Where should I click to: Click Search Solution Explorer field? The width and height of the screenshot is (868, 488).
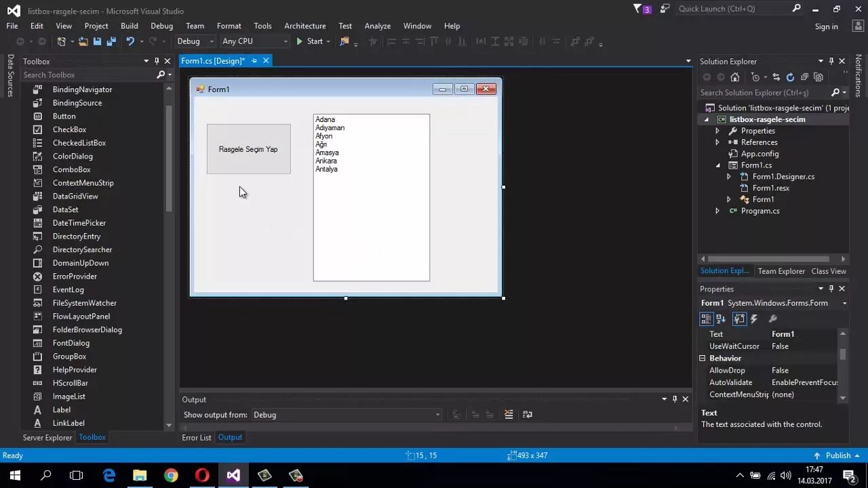[764, 93]
